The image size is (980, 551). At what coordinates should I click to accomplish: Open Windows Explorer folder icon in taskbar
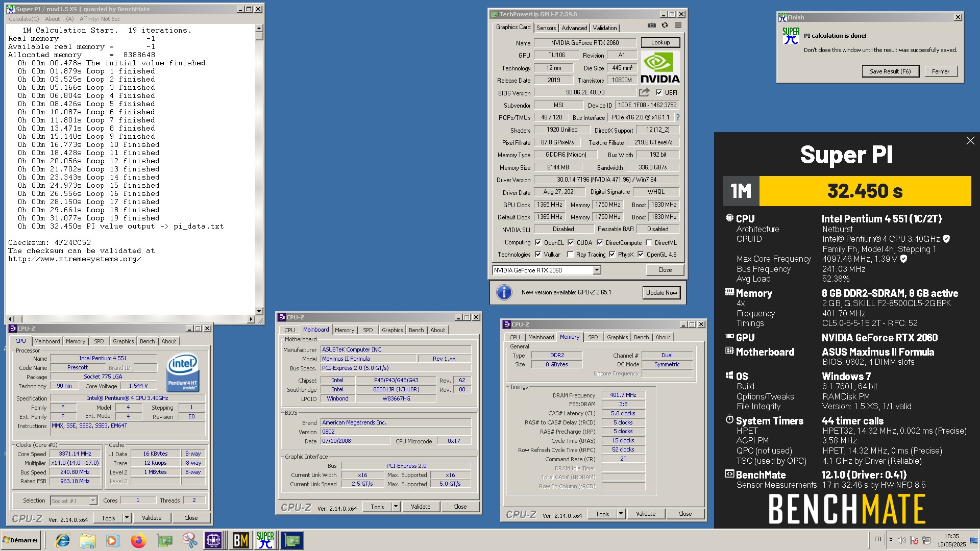click(88, 540)
